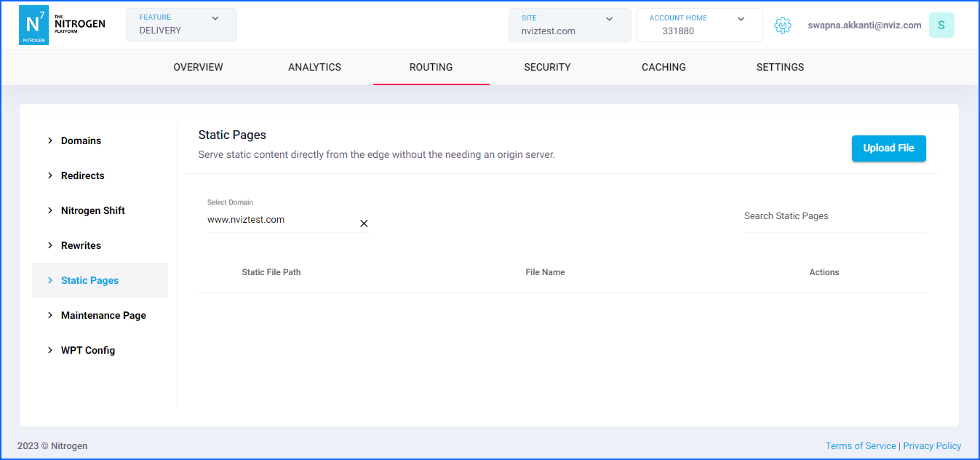Open the Terms of Service link
The image size is (980, 460).
[860, 446]
